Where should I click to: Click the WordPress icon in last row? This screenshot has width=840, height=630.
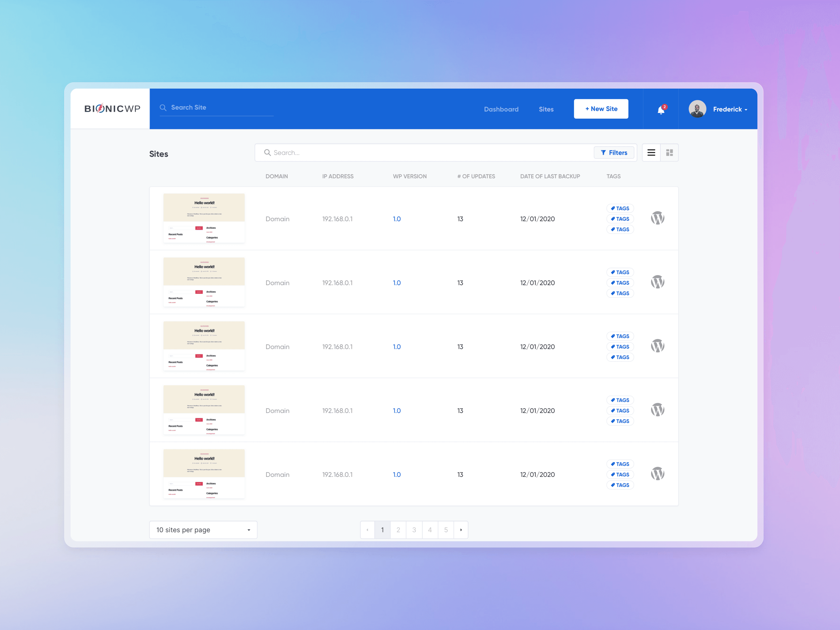tap(657, 474)
